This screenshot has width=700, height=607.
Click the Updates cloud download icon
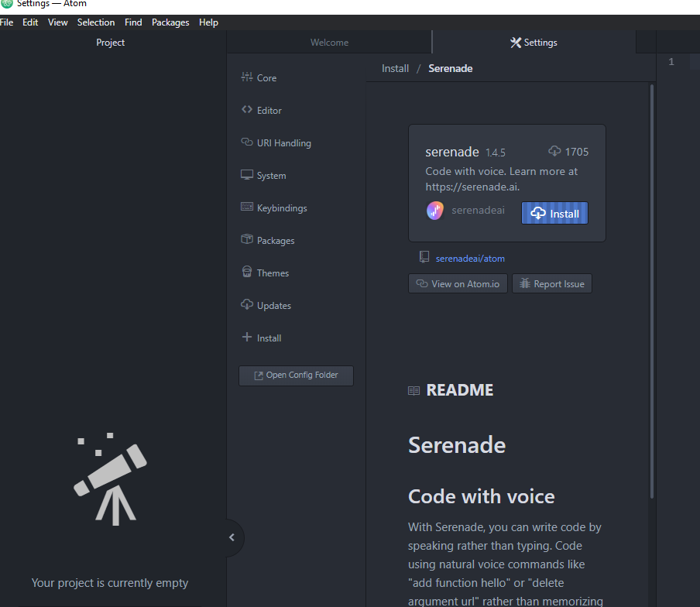pos(247,304)
